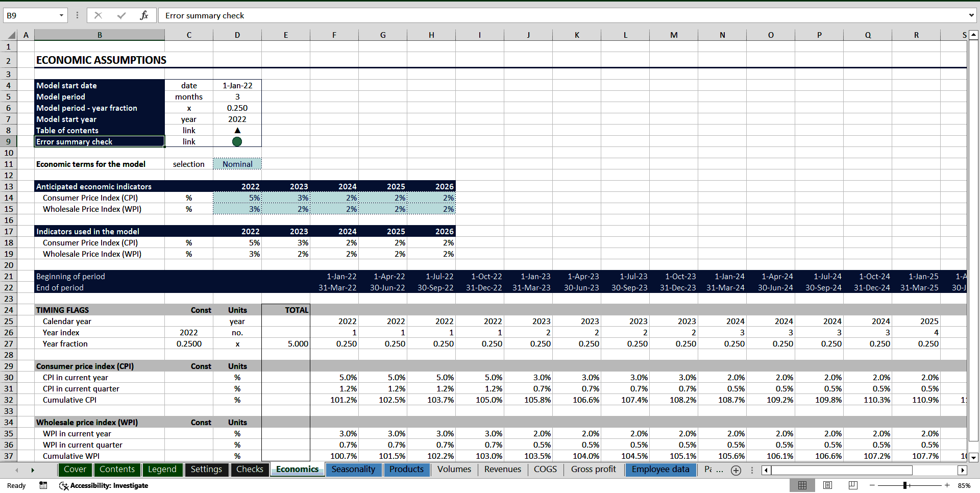The width and height of the screenshot is (980, 493).
Task: Click the Enter checkmark icon
Action: point(121,15)
